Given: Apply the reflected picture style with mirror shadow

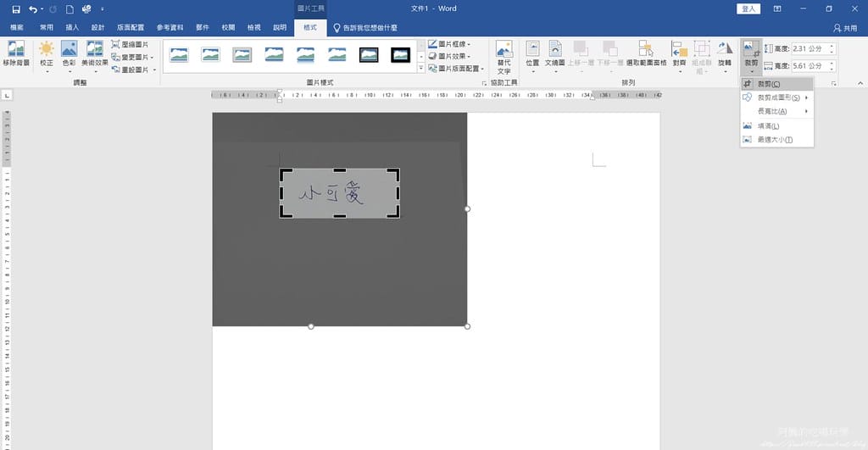Looking at the screenshot, I should pos(305,55).
